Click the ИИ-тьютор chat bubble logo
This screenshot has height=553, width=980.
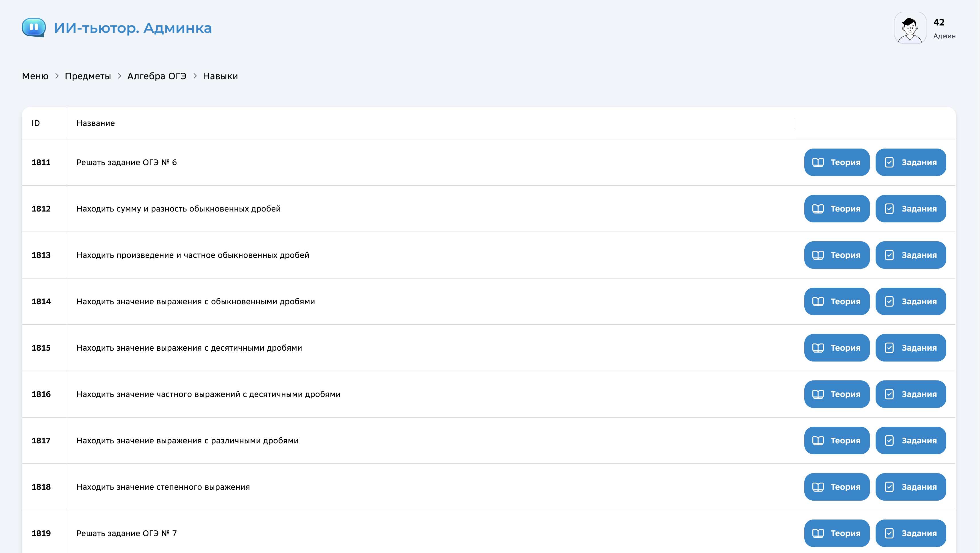pos(34,27)
